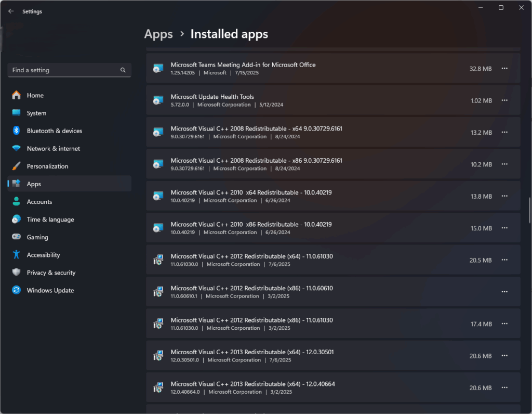Open Network & internet settings
532x414 pixels.
click(x=17, y=148)
